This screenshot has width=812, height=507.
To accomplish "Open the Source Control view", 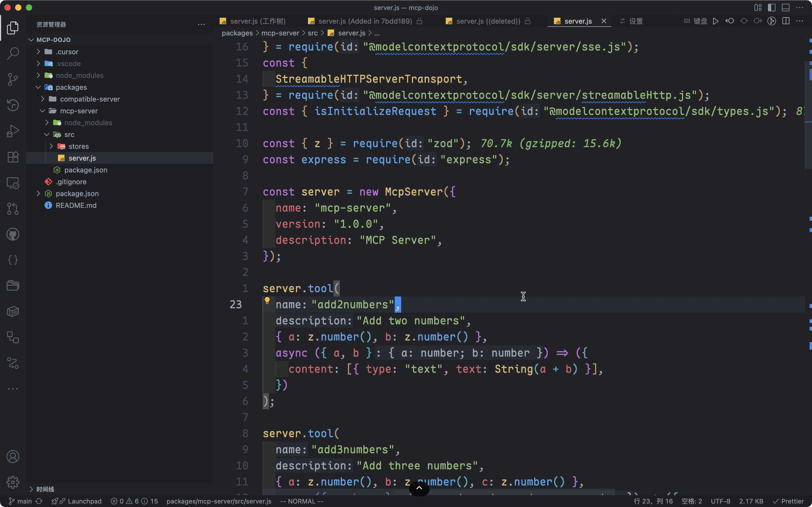I will (x=13, y=79).
